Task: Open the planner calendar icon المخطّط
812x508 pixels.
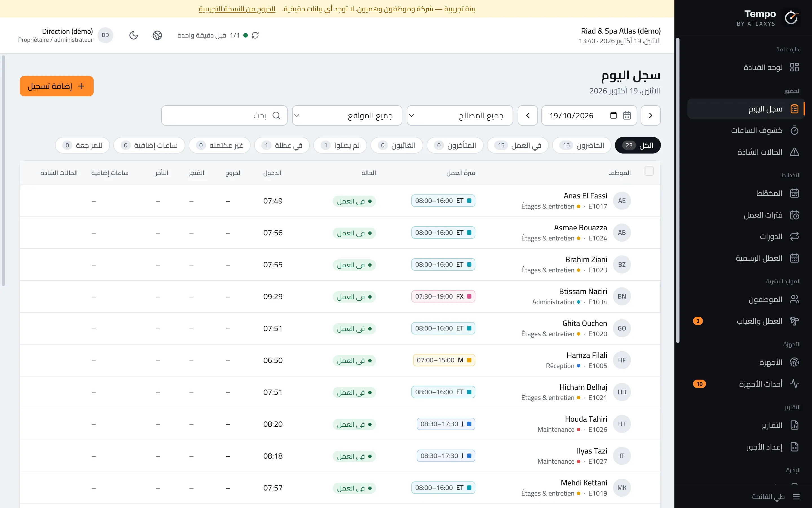Action: point(794,193)
